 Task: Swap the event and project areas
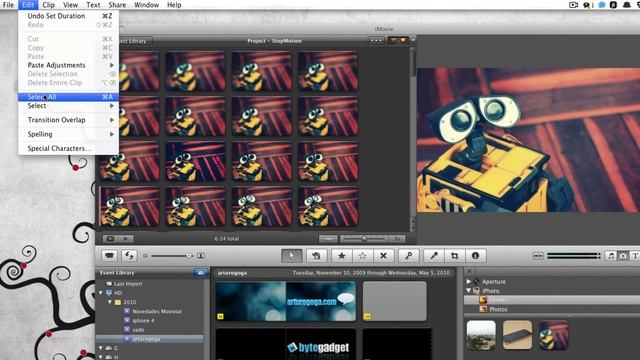(x=129, y=256)
